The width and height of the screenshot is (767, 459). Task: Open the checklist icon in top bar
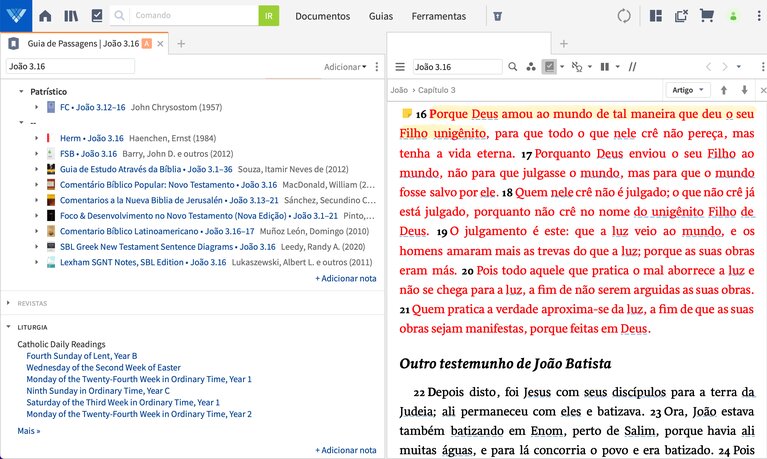click(97, 16)
